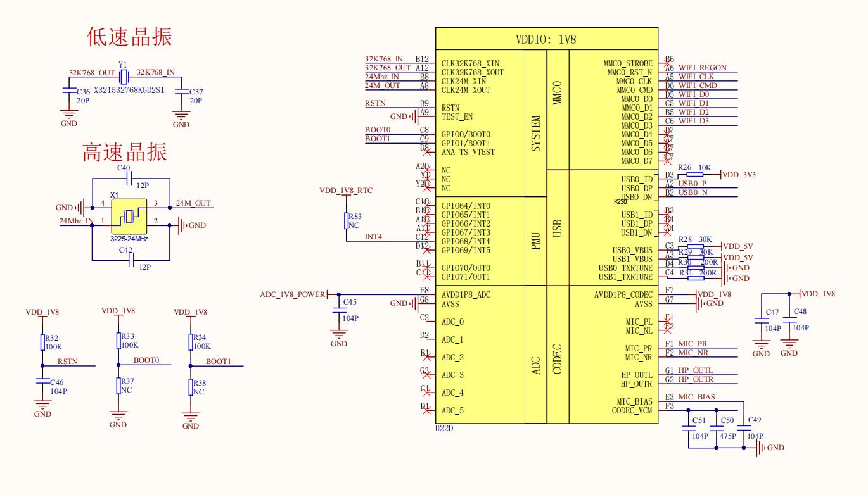Select the WIFI_CLK net label
This screenshot has height=497, width=868.
pyautogui.click(x=696, y=77)
